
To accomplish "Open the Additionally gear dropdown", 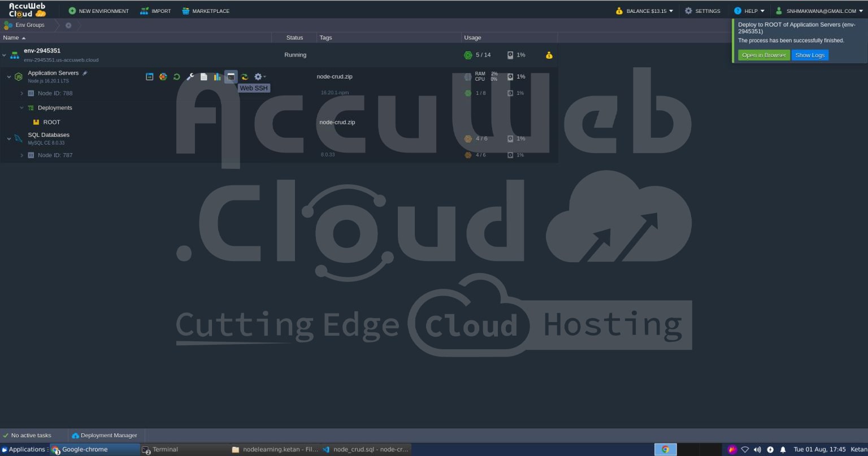I will [x=259, y=77].
